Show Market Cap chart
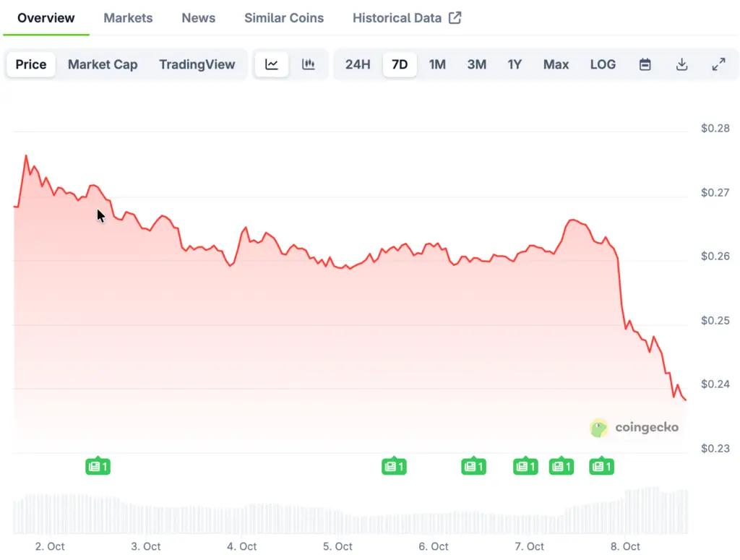Viewport: 740px width, 560px height. pyautogui.click(x=103, y=64)
